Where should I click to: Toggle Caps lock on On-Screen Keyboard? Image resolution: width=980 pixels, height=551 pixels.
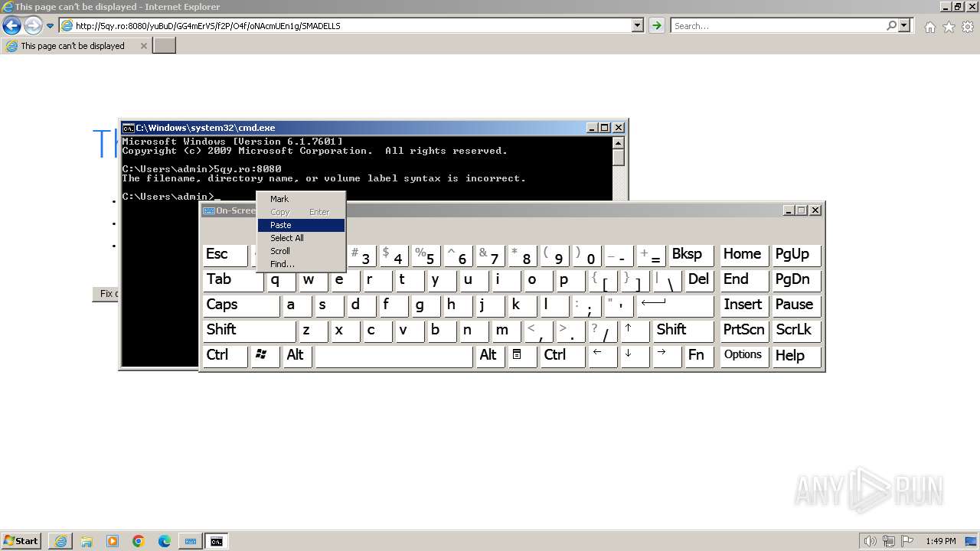coord(241,305)
